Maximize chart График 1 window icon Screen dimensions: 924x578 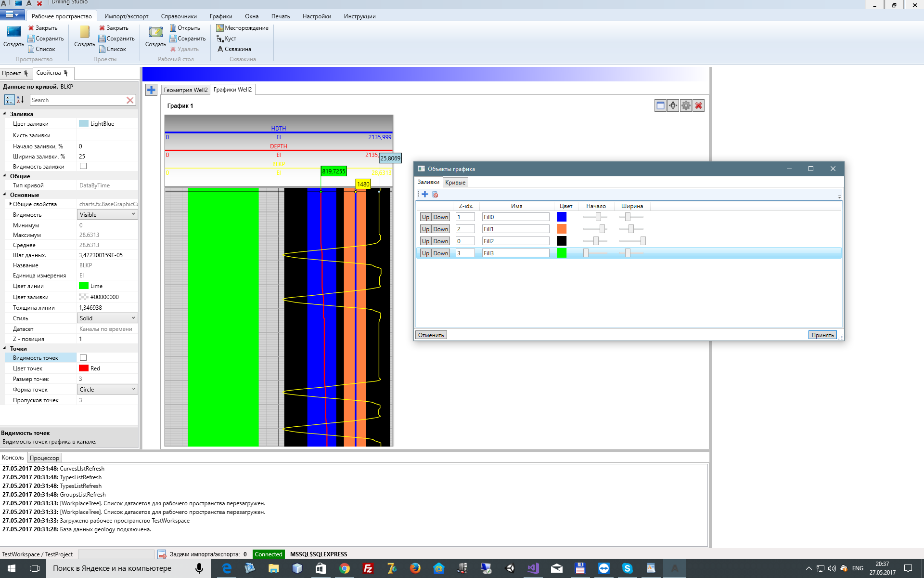[660, 105]
